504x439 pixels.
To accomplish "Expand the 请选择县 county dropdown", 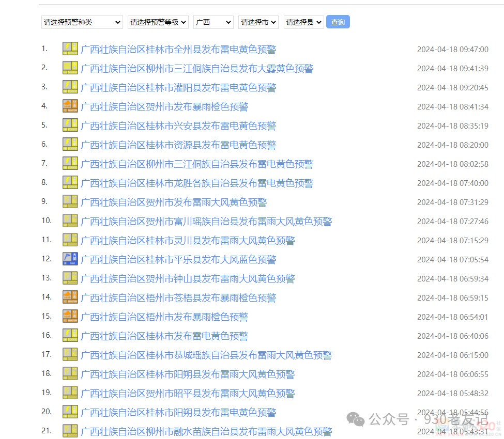I will click(303, 22).
